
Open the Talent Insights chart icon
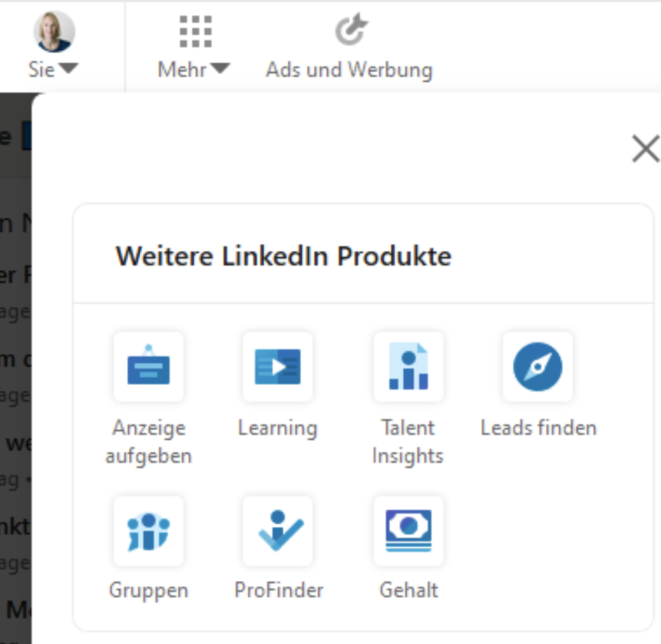pyautogui.click(x=408, y=367)
